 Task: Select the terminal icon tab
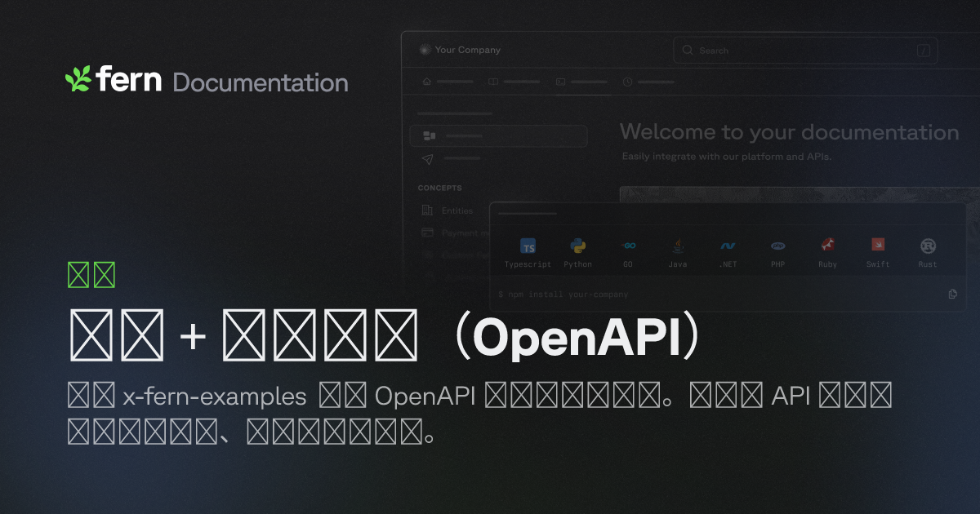pyautogui.click(x=560, y=82)
